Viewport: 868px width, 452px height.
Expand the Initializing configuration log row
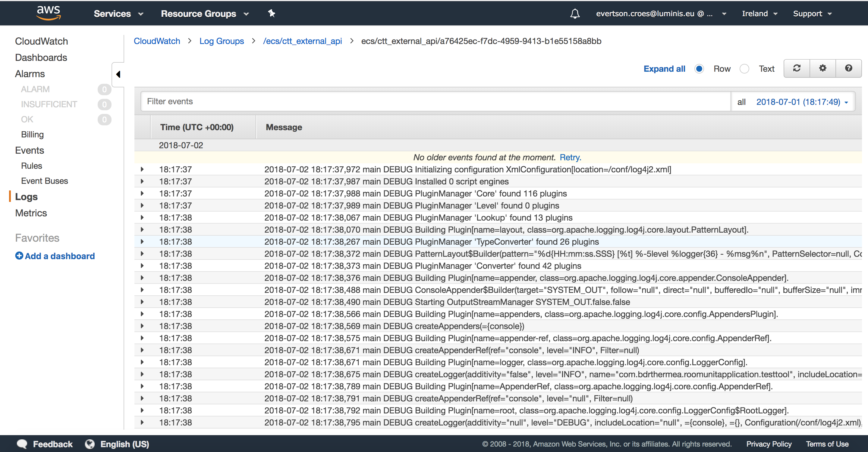[142, 169]
